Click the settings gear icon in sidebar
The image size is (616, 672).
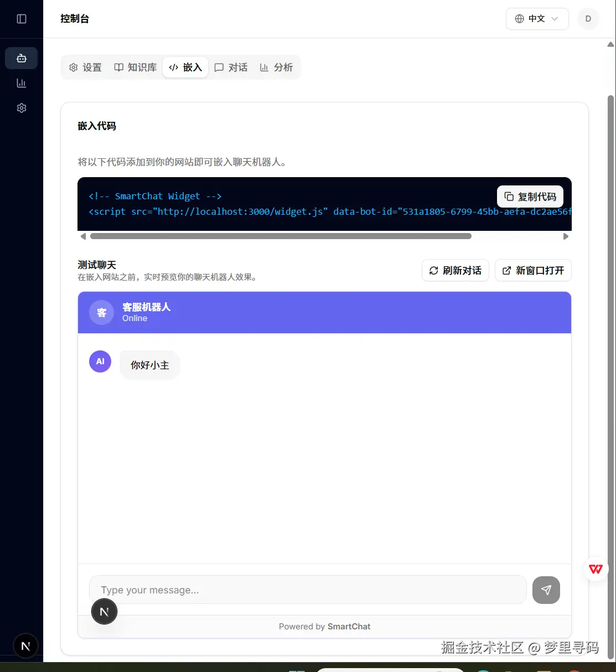click(x=21, y=107)
